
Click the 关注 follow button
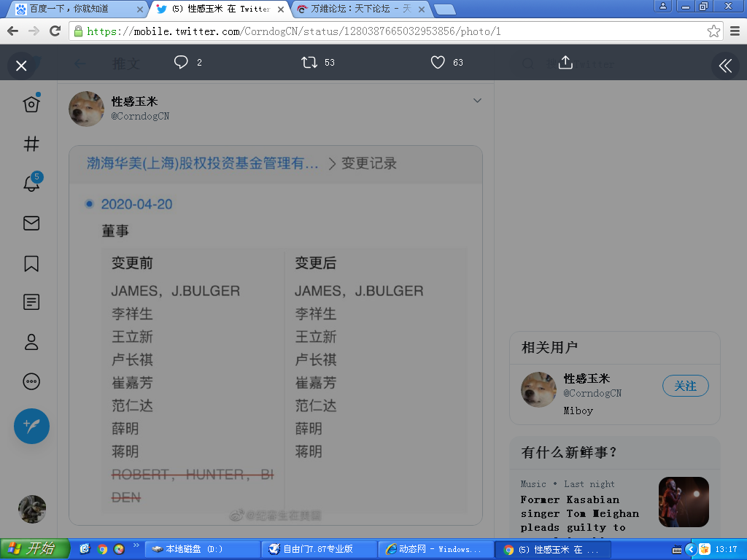[685, 386]
